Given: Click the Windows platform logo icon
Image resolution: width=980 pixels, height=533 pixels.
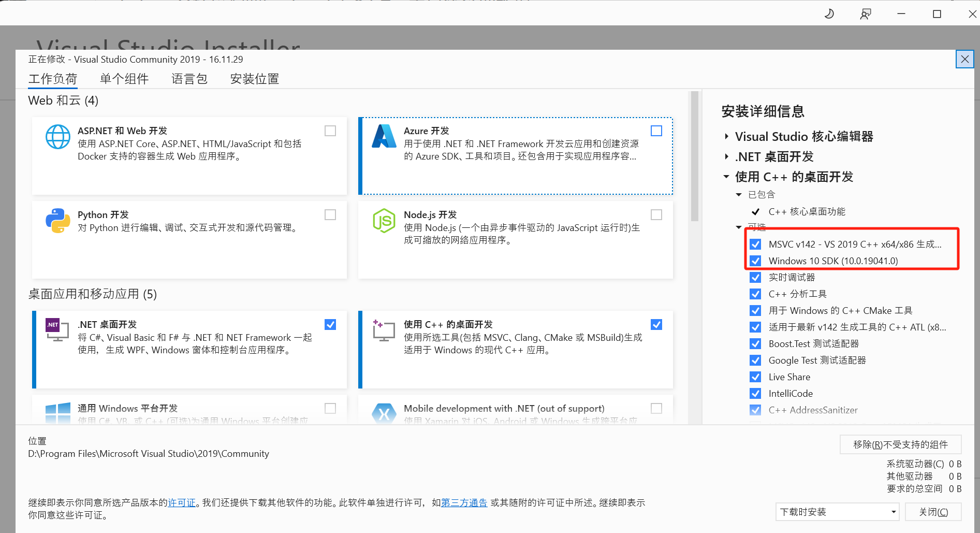Looking at the screenshot, I should 58,413.
